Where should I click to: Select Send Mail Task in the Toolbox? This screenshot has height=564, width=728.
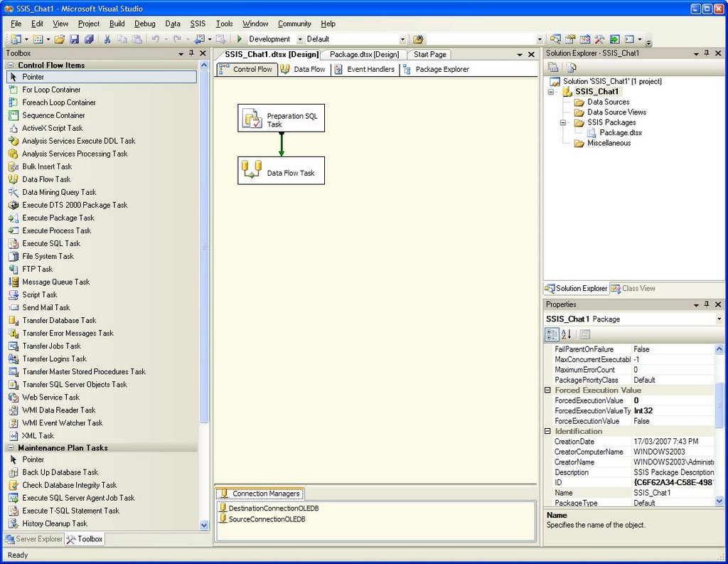click(x=45, y=307)
